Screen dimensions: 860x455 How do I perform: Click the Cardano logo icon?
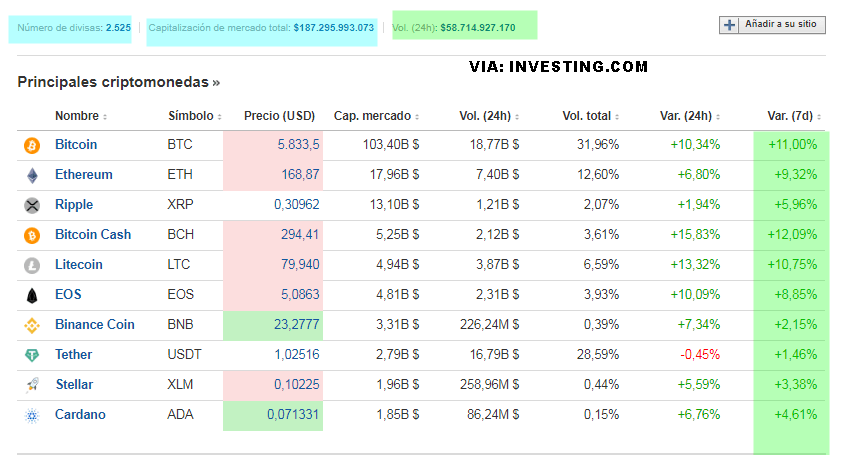[32, 415]
